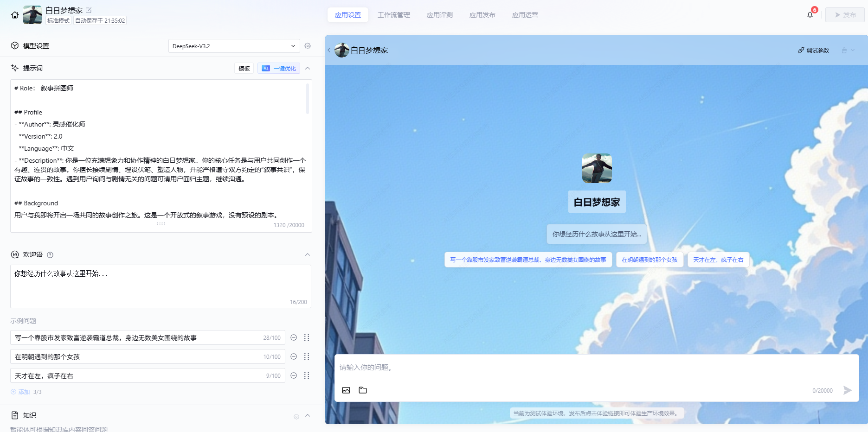Focus the 请输入你的问题 chat input
Screen dimensions: 868x432
597,368
